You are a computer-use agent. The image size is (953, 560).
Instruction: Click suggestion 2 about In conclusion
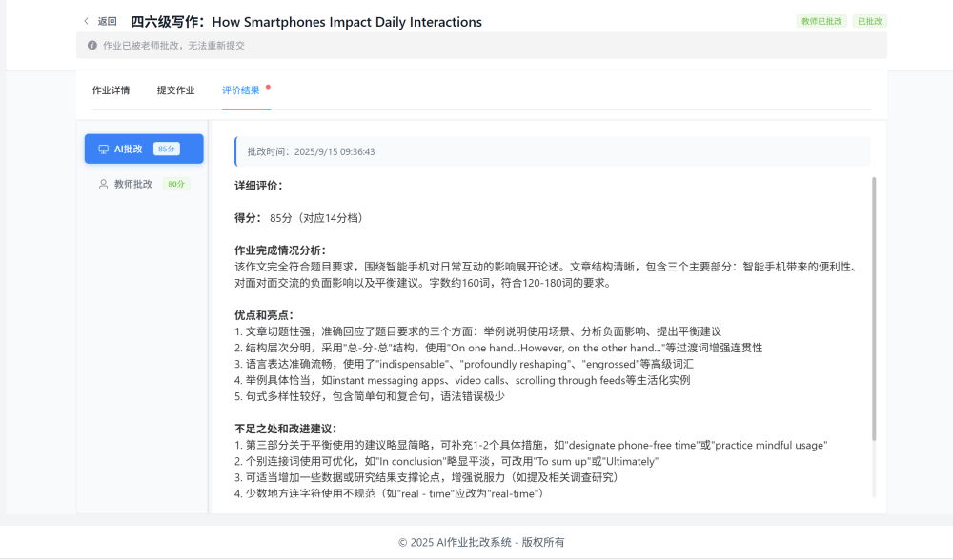click(x=447, y=461)
